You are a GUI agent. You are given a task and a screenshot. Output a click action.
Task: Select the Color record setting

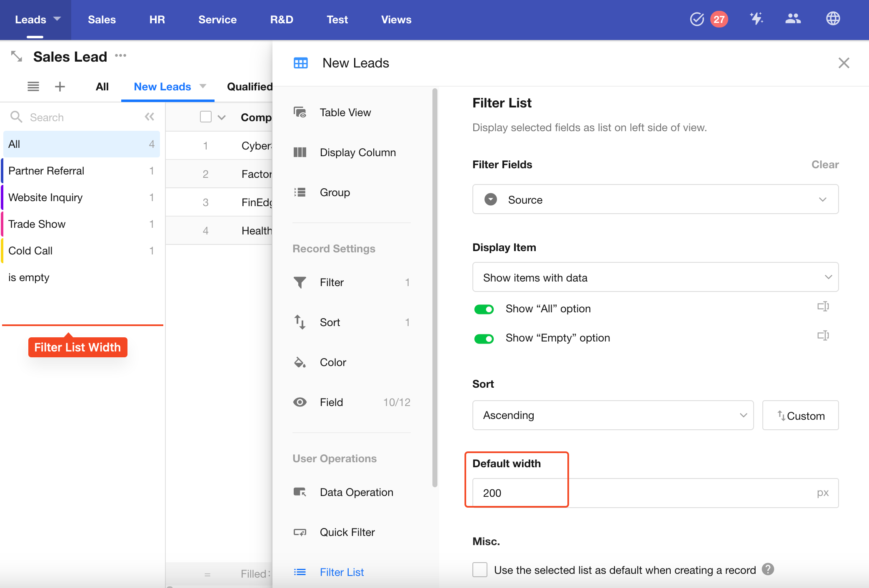coord(332,362)
